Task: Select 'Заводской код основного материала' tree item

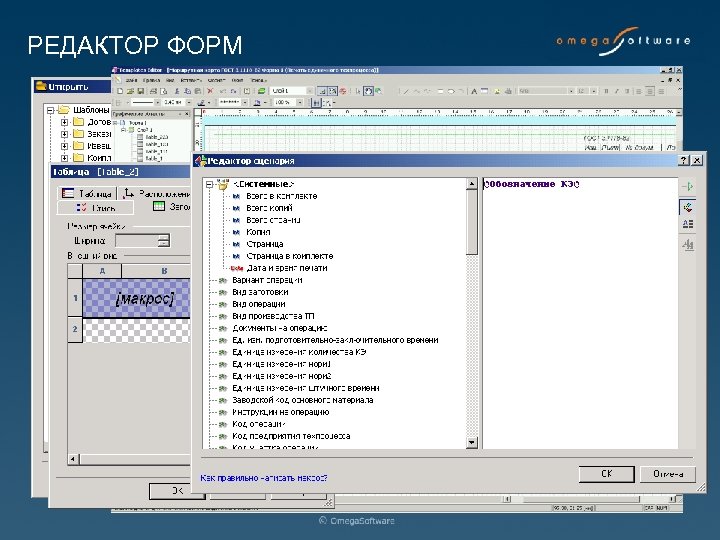Action: click(302, 400)
